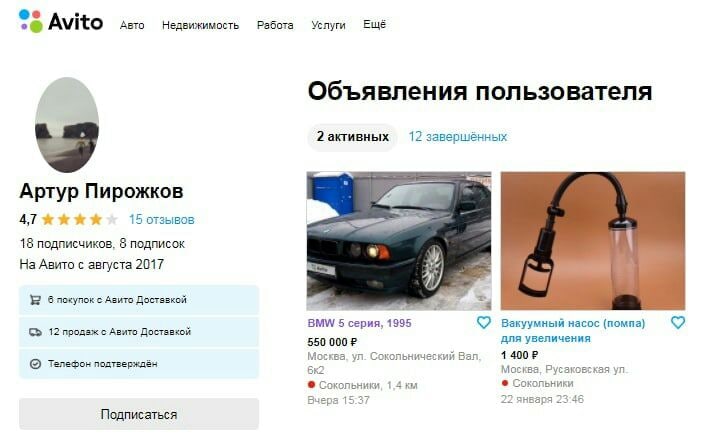Open the BMW 5 серия, 1995 link
The width and height of the screenshot is (708, 445).
(x=359, y=323)
